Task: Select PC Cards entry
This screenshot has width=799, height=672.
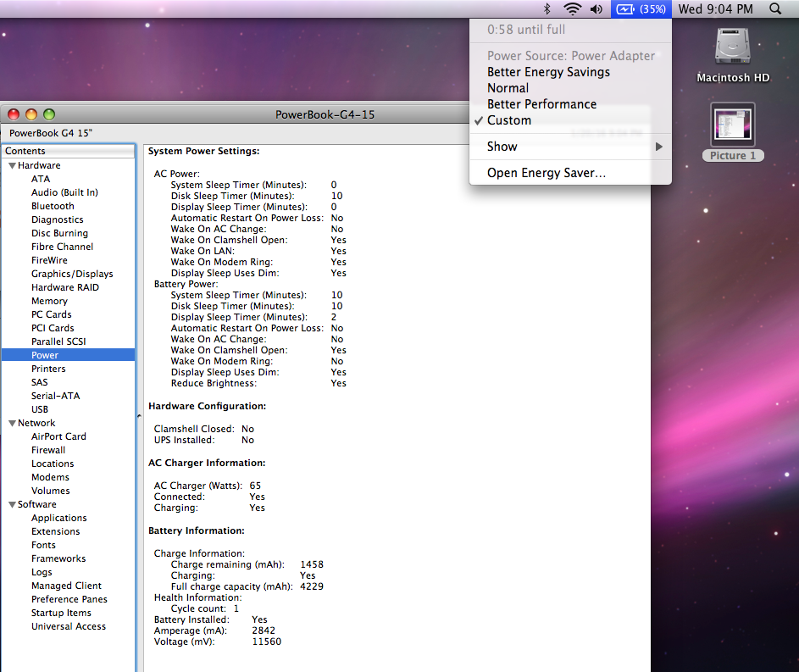Action: click(52, 314)
